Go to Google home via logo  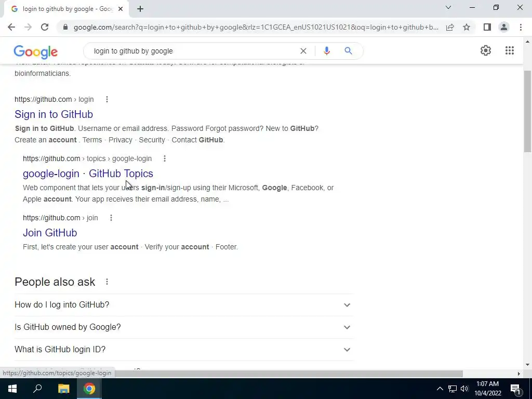coord(36,51)
